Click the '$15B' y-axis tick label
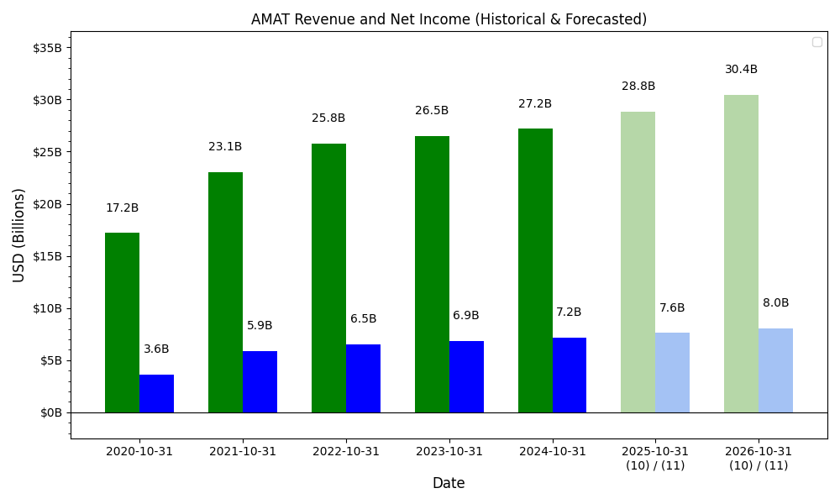 tap(47, 256)
